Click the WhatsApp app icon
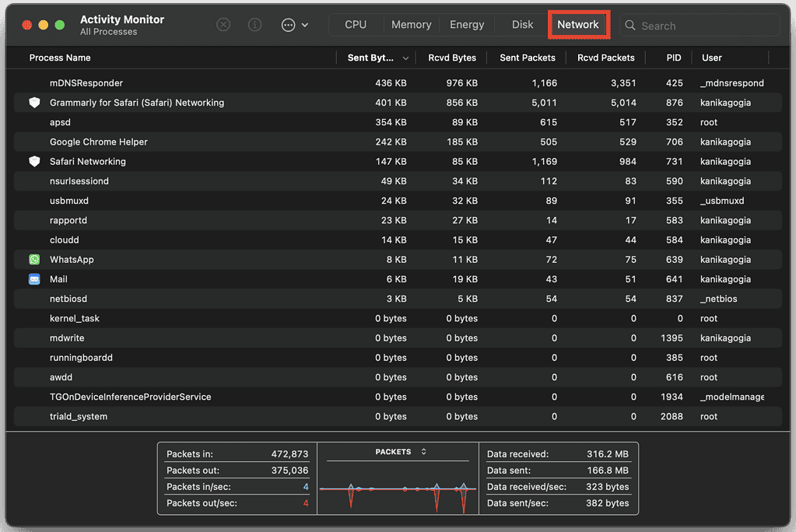796x532 pixels. [34, 260]
